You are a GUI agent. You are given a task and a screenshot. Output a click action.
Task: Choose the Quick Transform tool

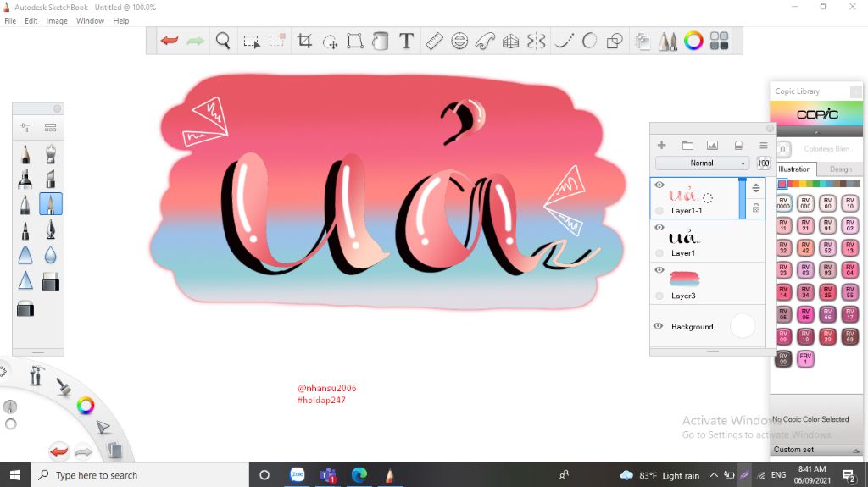pyautogui.click(x=330, y=41)
